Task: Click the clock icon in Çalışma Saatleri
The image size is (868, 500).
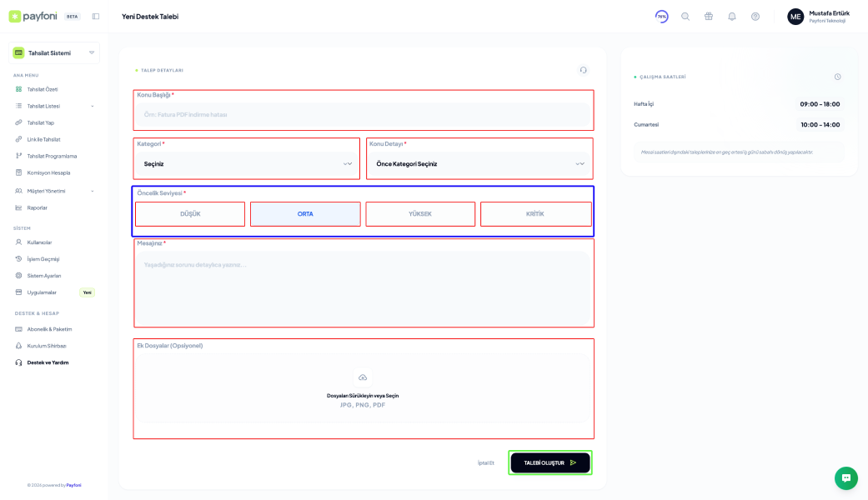Action: point(837,77)
